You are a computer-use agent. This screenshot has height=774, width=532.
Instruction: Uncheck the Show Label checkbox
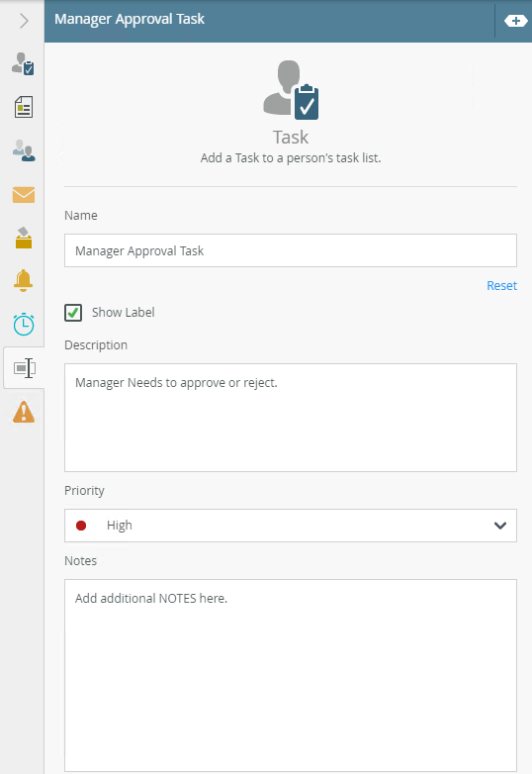pos(73,313)
